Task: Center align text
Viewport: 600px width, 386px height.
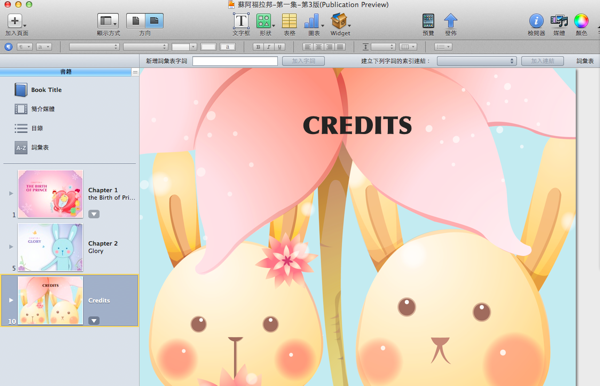Action: [x=318, y=47]
